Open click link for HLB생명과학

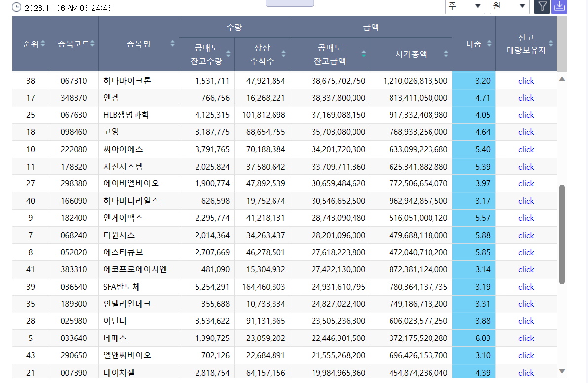coord(526,115)
